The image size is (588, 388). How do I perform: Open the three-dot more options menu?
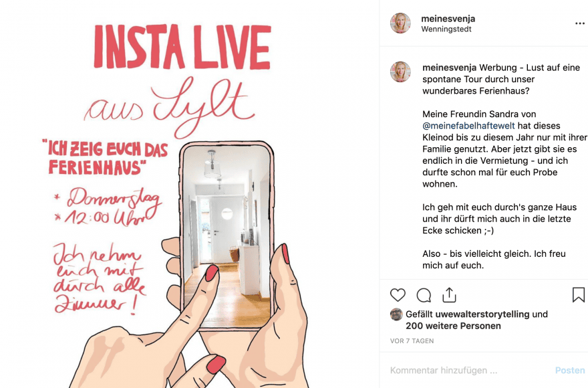click(580, 23)
